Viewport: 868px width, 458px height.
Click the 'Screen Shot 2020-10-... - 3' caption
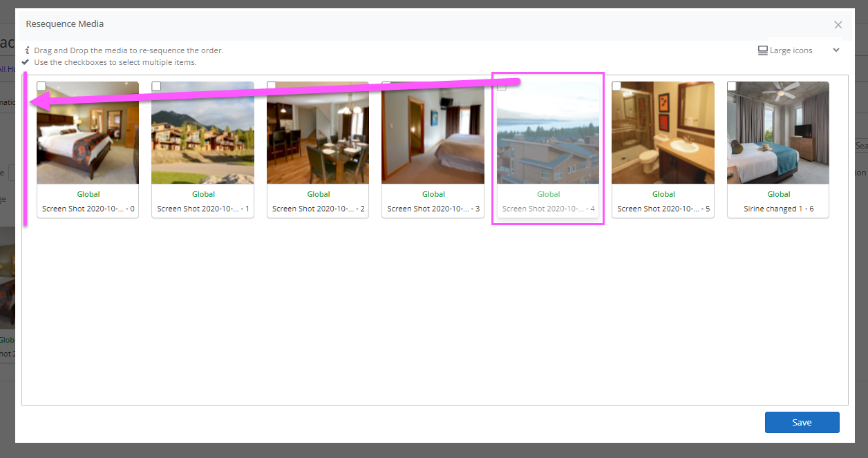click(x=433, y=209)
